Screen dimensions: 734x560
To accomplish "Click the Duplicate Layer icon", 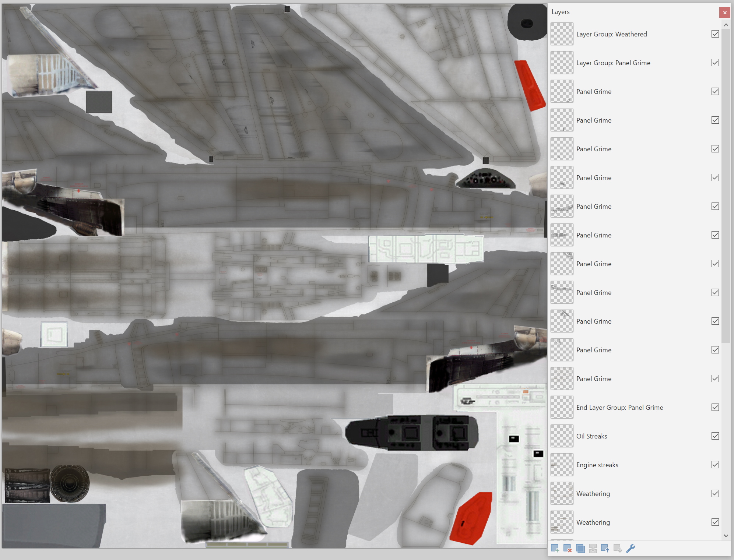I will [580, 549].
